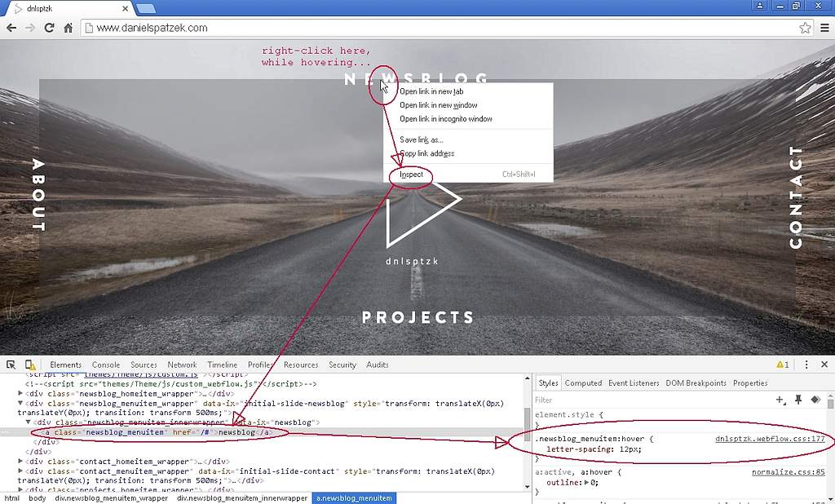The height and width of the screenshot is (504, 835).
Task: Open the Network tab
Action: tap(182, 365)
